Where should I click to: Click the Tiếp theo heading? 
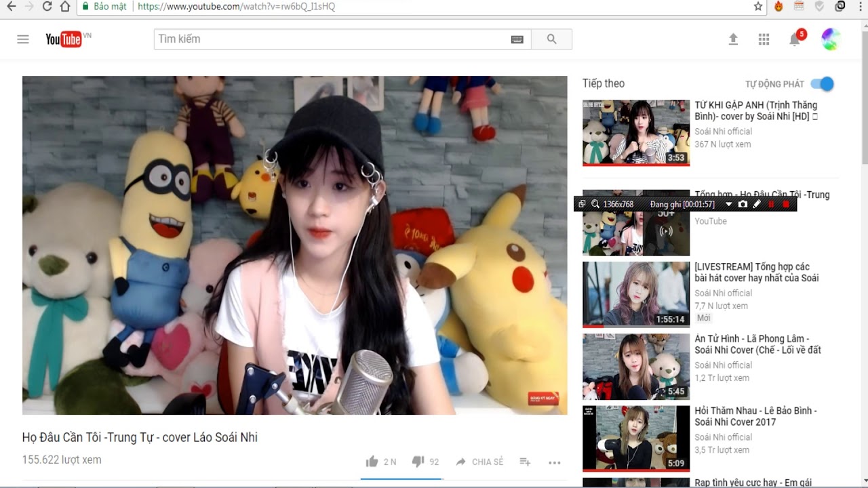[604, 83]
